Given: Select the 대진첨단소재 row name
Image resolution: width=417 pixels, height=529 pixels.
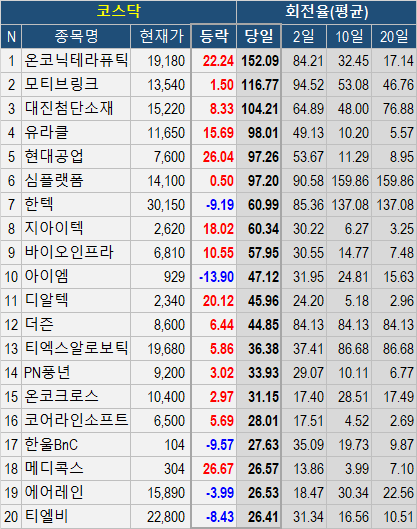Looking at the screenshot, I should 69,108.
